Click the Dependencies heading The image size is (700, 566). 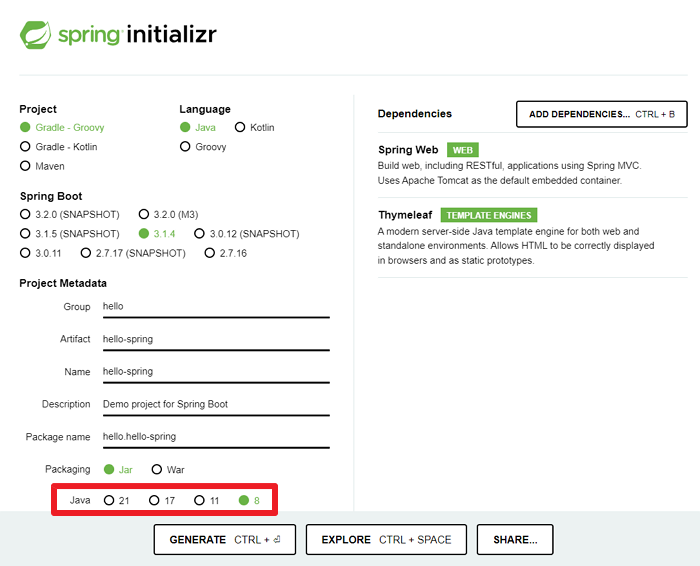[415, 114]
